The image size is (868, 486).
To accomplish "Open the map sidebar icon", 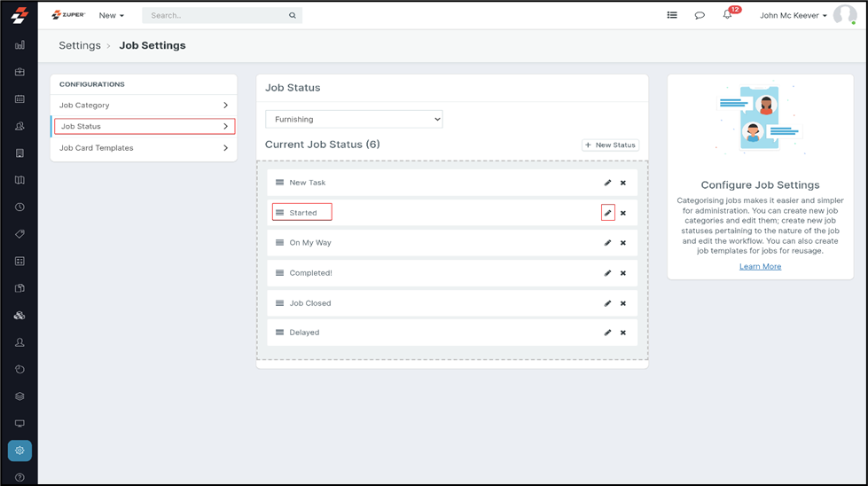I will click(x=20, y=180).
